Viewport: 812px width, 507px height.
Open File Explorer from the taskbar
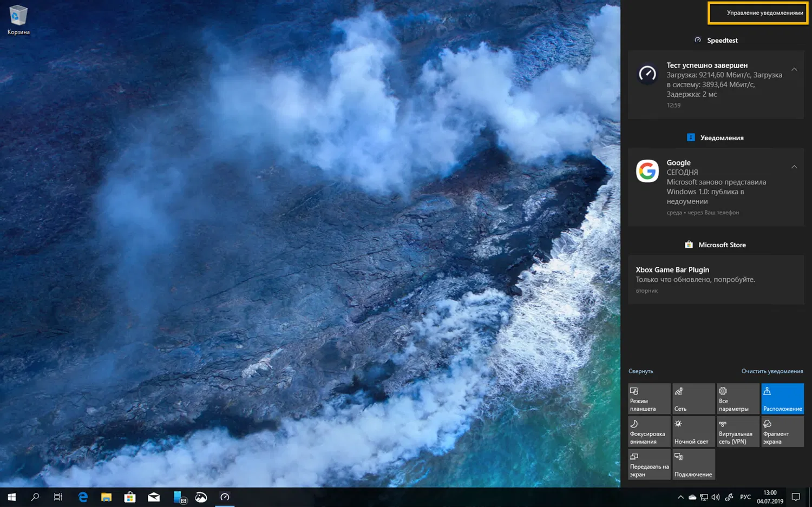point(106,497)
